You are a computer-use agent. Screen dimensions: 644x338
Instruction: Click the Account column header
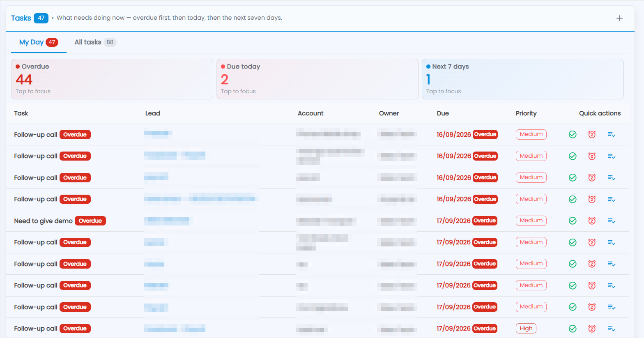(310, 113)
